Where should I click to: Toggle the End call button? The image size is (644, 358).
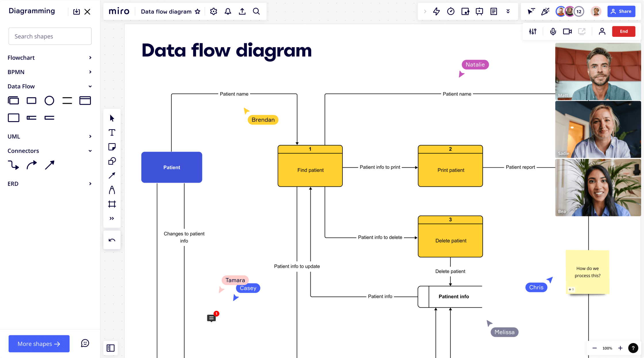[x=624, y=31]
